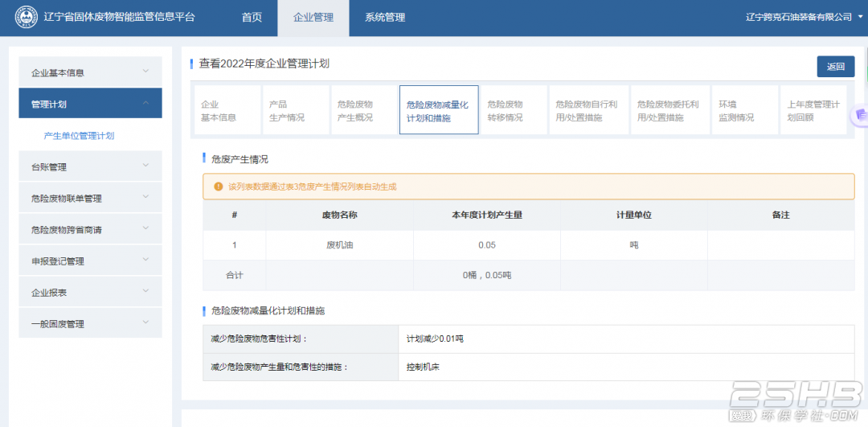This screenshot has width=868, height=427.
Task: Switch to the 企业基本信息 plan tab
Action: click(227, 110)
